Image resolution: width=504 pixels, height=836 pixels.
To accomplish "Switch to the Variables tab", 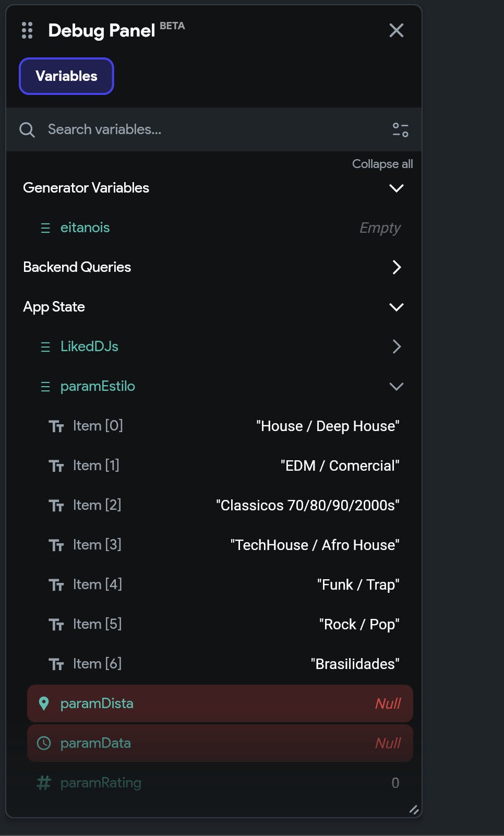I will pyautogui.click(x=66, y=76).
